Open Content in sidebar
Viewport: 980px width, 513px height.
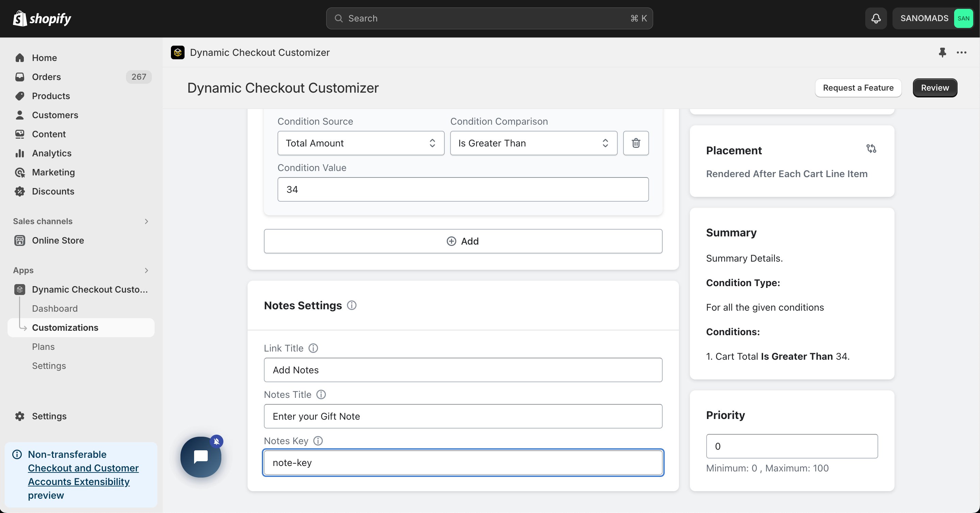pyautogui.click(x=81, y=134)
